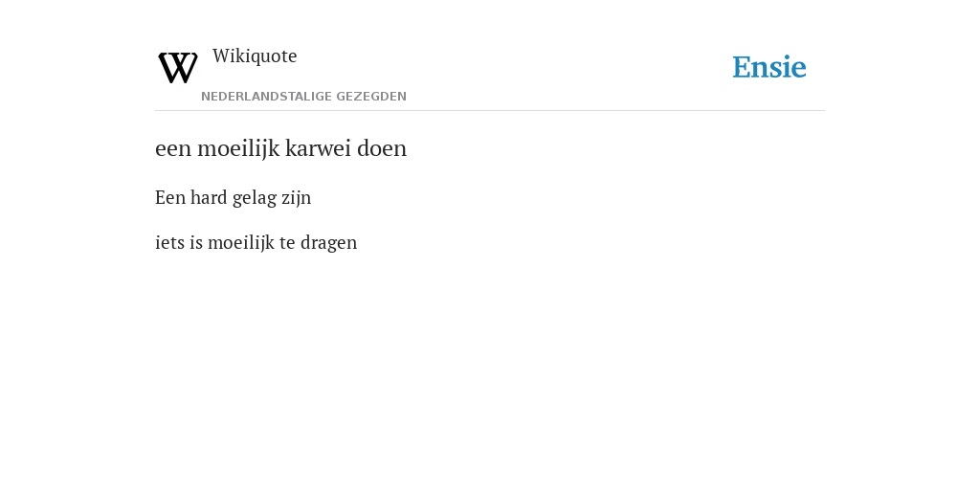980x490 pixels.
Task: Click the word 'moeilijk' in the last line
Action: (240, 244)
